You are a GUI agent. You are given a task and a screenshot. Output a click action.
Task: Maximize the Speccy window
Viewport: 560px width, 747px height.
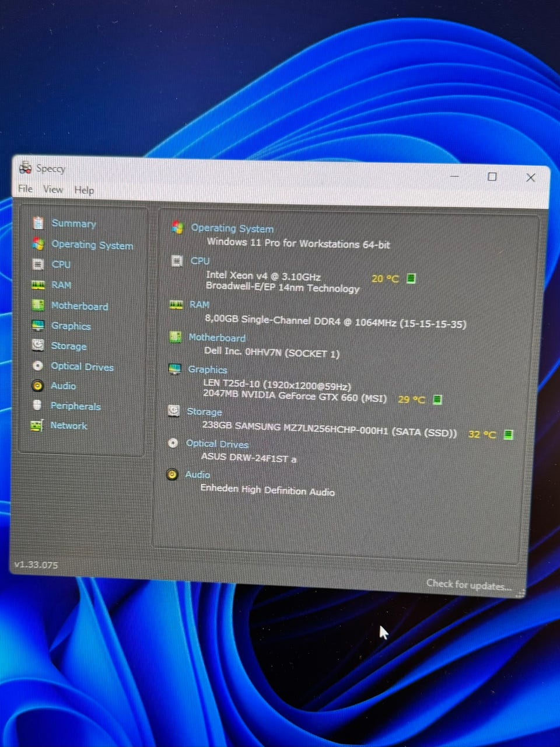click(x=492, y=176)
